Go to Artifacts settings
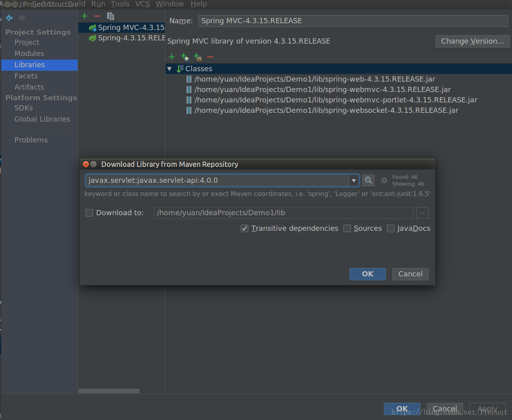Screen dimensions: 512x420 coord(29,87)
